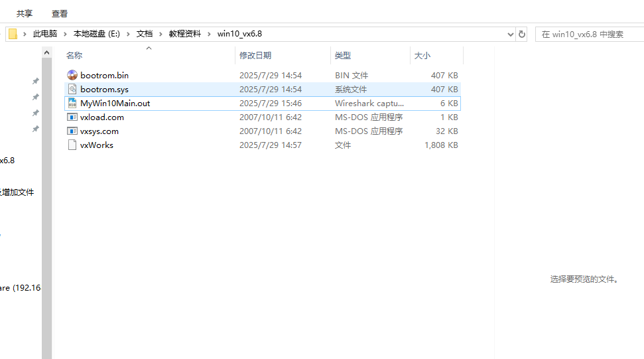Click the 32 KB size cell
The height and width of the screenshot is (359, 644).
click(x=447, y=131)
